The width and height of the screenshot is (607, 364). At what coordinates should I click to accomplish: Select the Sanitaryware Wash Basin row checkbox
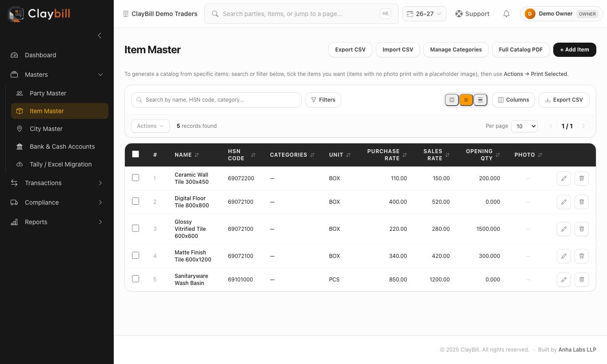[136, 279]
